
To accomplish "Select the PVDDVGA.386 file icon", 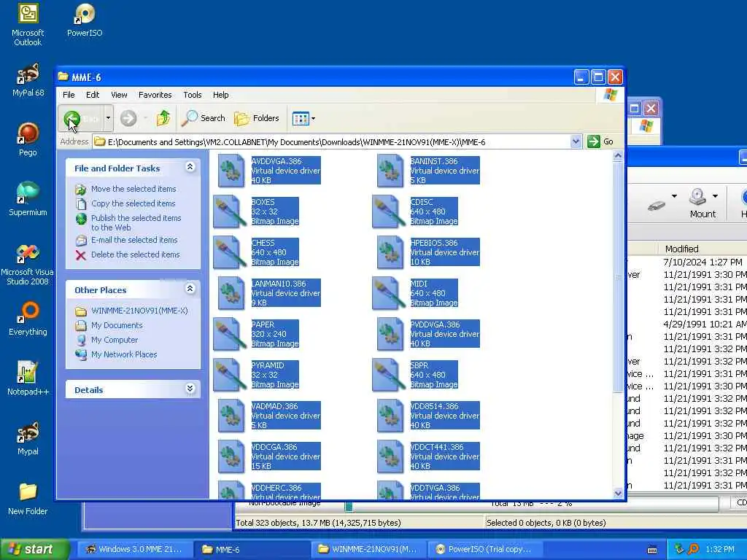I will (390, 334).
